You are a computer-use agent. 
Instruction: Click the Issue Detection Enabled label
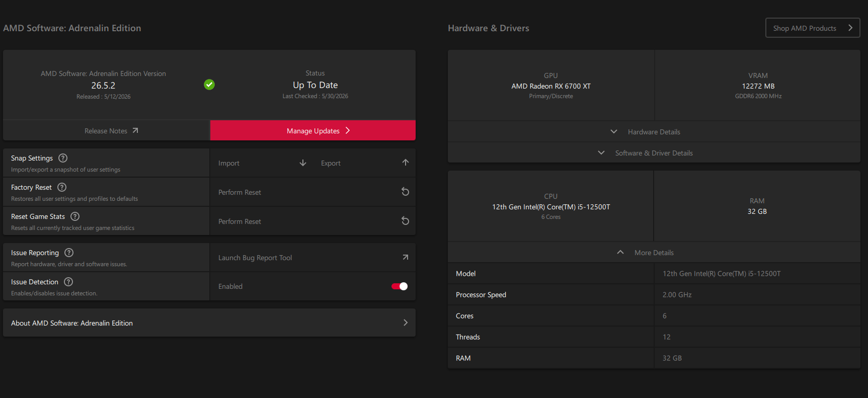point(230,286)
